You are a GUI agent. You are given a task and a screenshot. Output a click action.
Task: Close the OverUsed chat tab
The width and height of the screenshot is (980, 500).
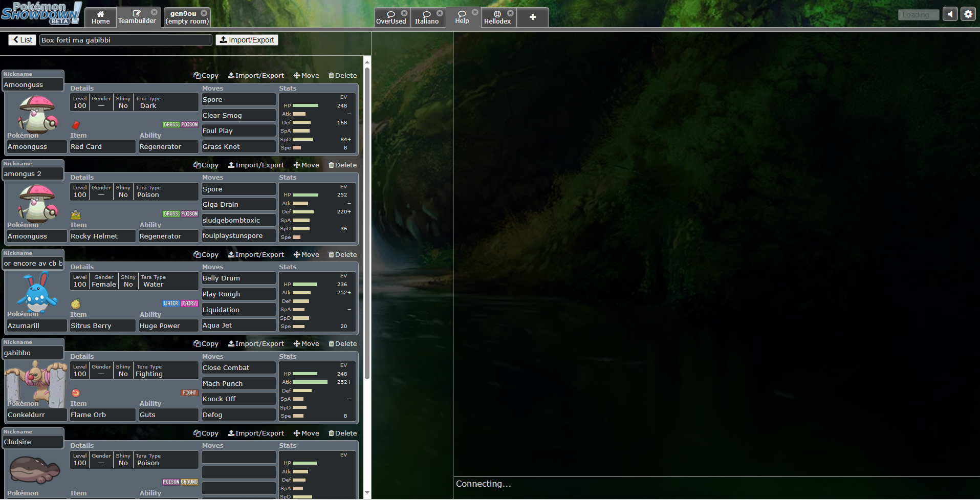coord(404,13)
